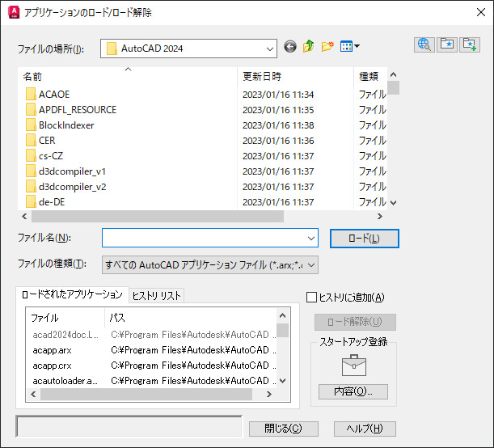Sort file list by 更新日時 column header
The height and width of the screenshot is (448, 494).
295,76
